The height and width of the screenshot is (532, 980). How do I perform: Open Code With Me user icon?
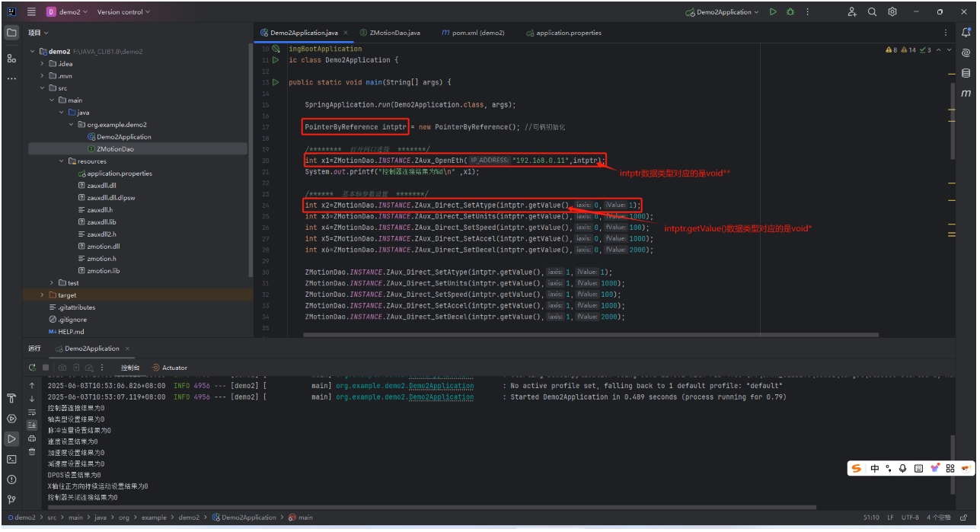click(x=852, y=12)
